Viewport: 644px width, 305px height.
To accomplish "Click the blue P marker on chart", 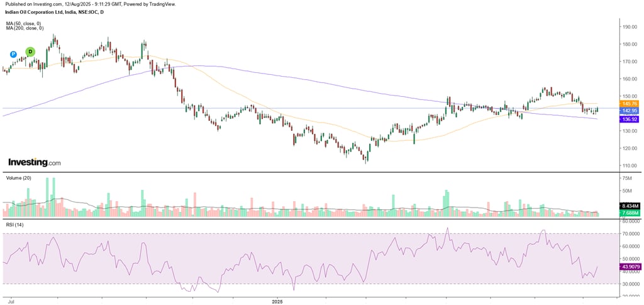I will [x=14, y=54].
